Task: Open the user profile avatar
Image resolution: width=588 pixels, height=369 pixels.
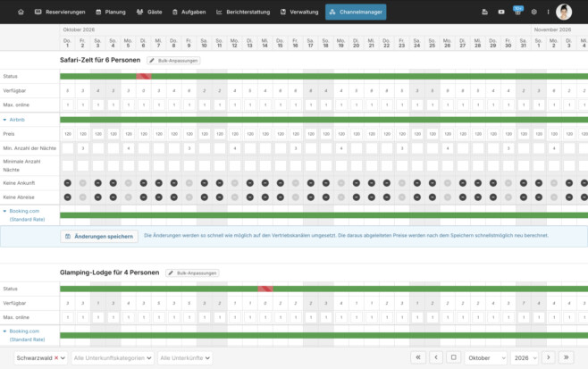Action: (x=564, y=12)
